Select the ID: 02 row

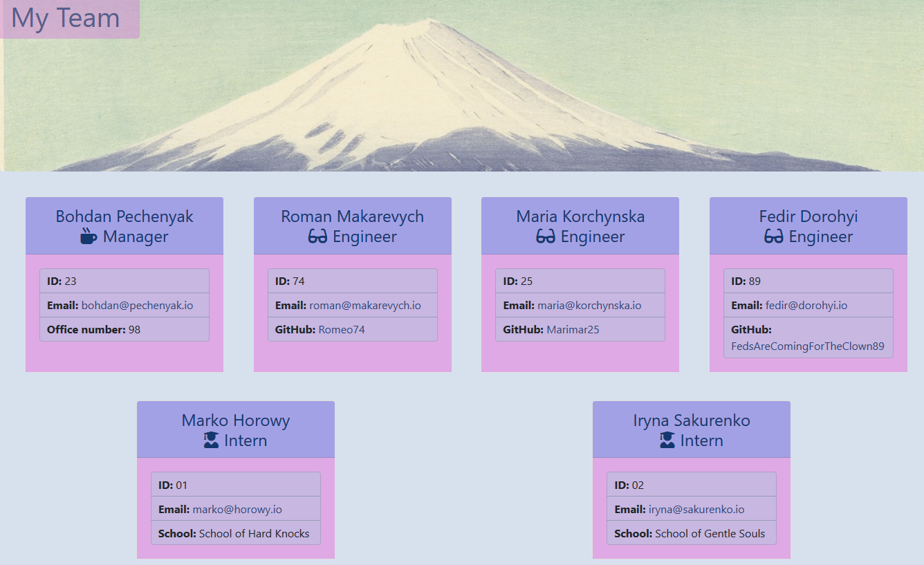[692, 484]
